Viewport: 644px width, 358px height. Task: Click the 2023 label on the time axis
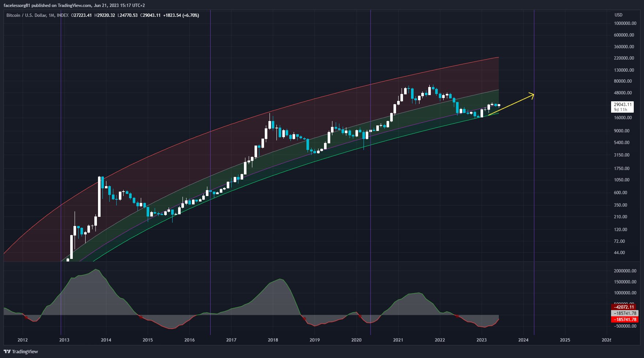[482, 340]
